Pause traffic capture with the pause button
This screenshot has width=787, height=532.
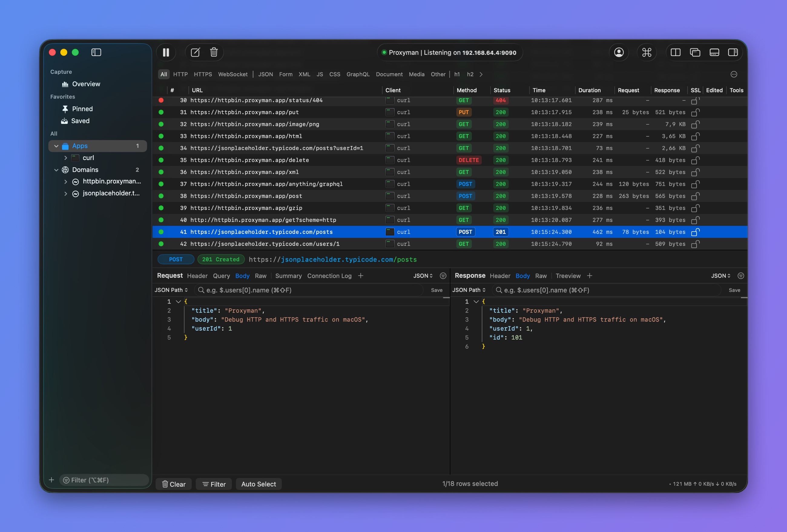(x=166, y=52)
